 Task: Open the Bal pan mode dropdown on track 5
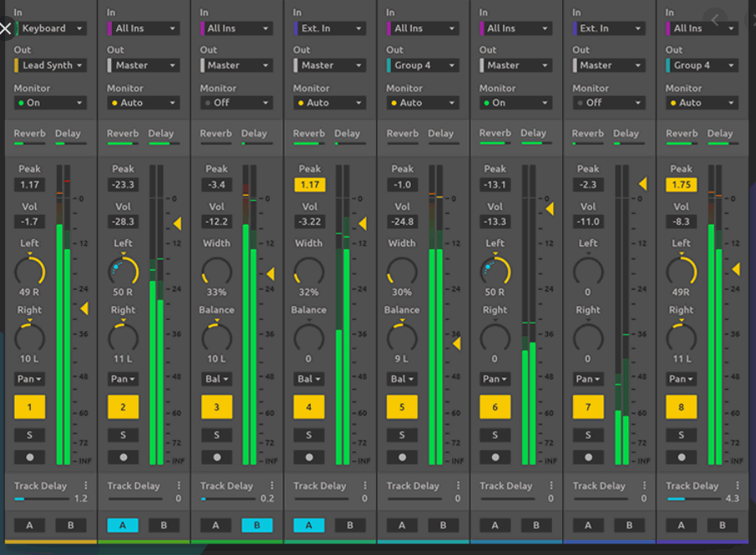(x=402, y=379)
